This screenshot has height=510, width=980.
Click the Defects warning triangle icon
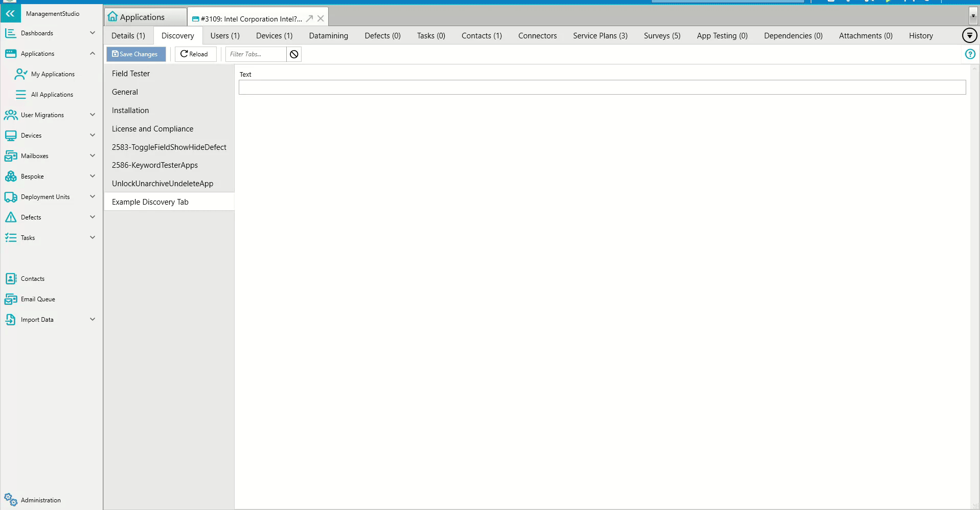(10, 217)
